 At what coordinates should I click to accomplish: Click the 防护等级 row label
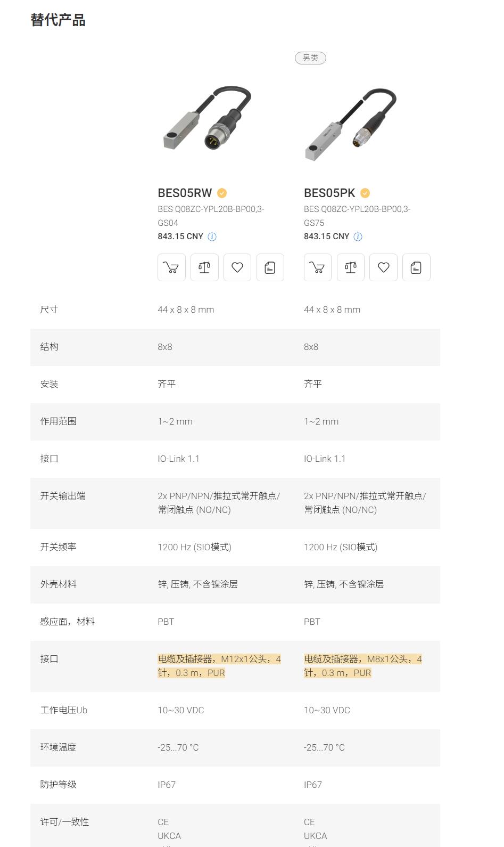[x=59, y=785]
